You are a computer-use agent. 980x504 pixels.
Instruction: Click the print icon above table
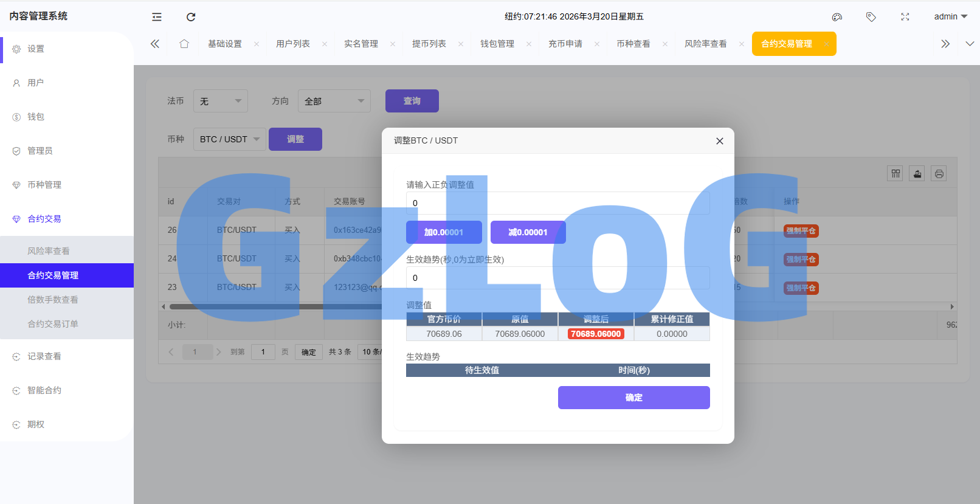pyautogui.click(x=939, y=174)
